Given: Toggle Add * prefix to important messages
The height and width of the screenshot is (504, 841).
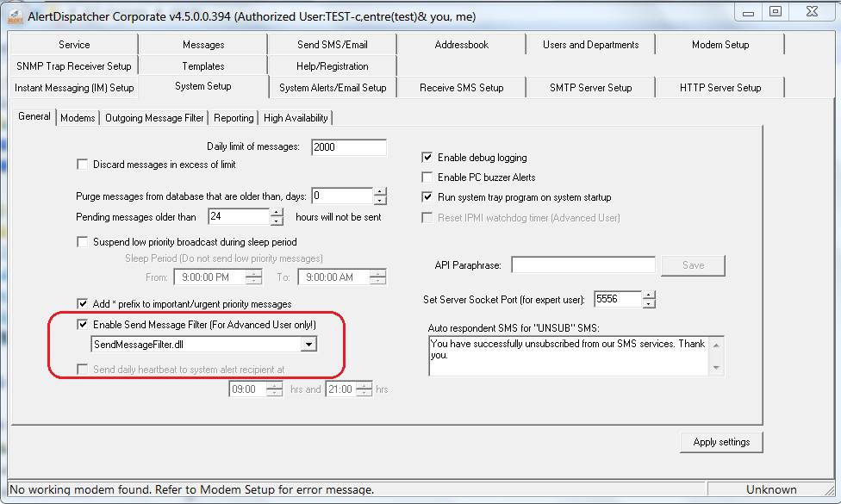Looking at the screenshot, I should pyautogui.click(x=83, y=303).
